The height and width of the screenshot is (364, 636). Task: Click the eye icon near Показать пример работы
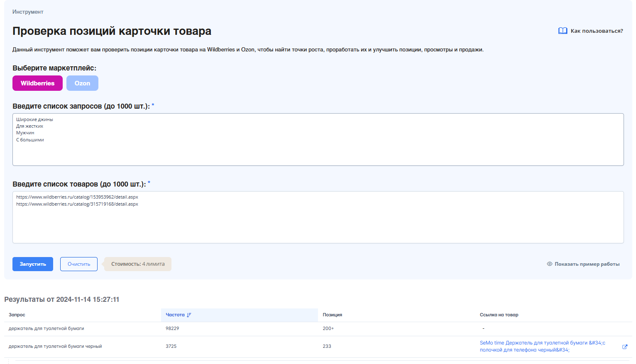click(x=549, y=264)
